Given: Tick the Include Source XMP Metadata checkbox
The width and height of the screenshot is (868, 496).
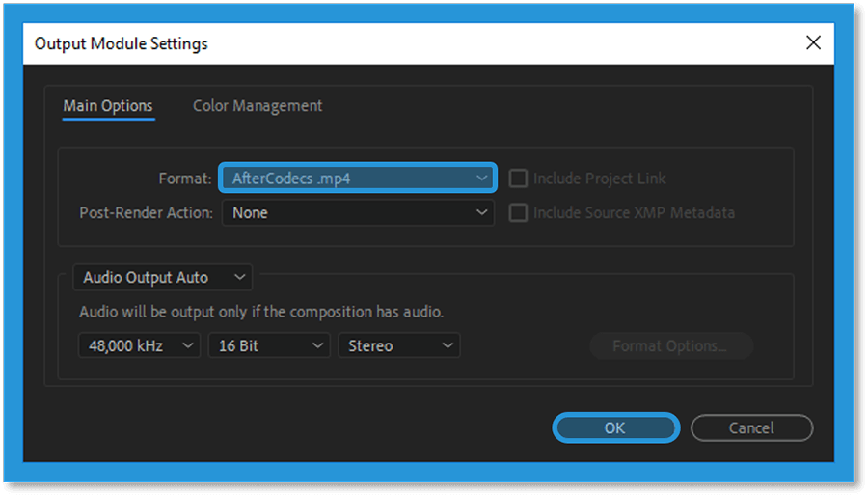Looking at the screenshot, I should [x=518, y=212].
